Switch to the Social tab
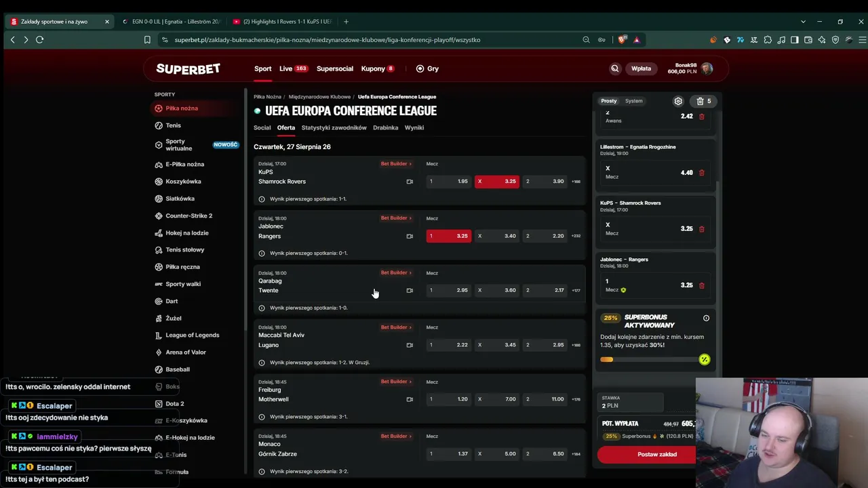This screenshot has width=868, height=488. coord(262,127)
